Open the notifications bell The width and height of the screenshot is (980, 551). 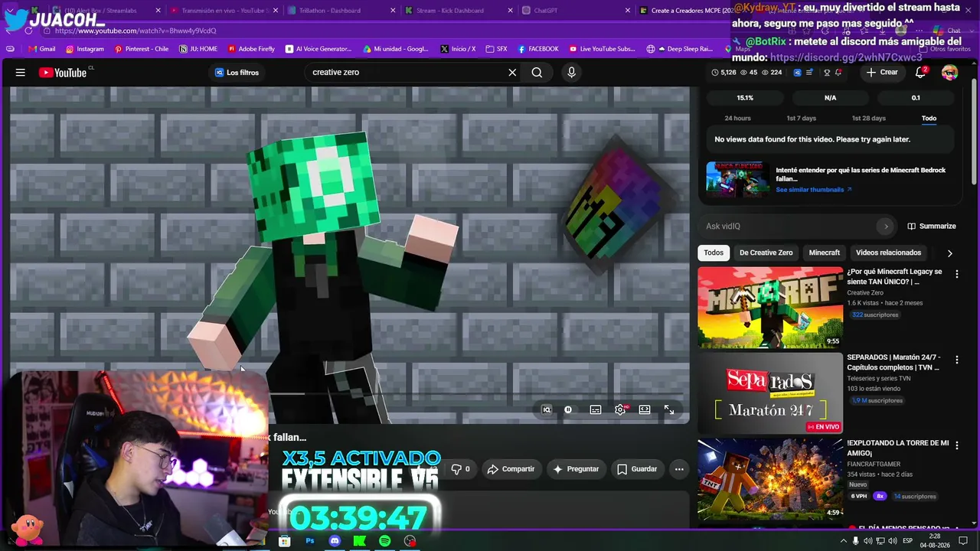pos(921,73)
